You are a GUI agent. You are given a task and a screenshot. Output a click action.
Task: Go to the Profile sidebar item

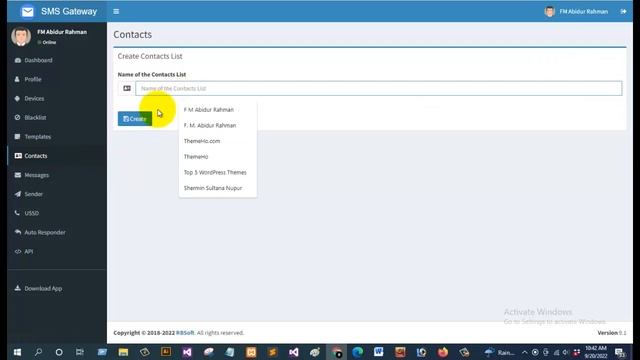tap(57, 79)
